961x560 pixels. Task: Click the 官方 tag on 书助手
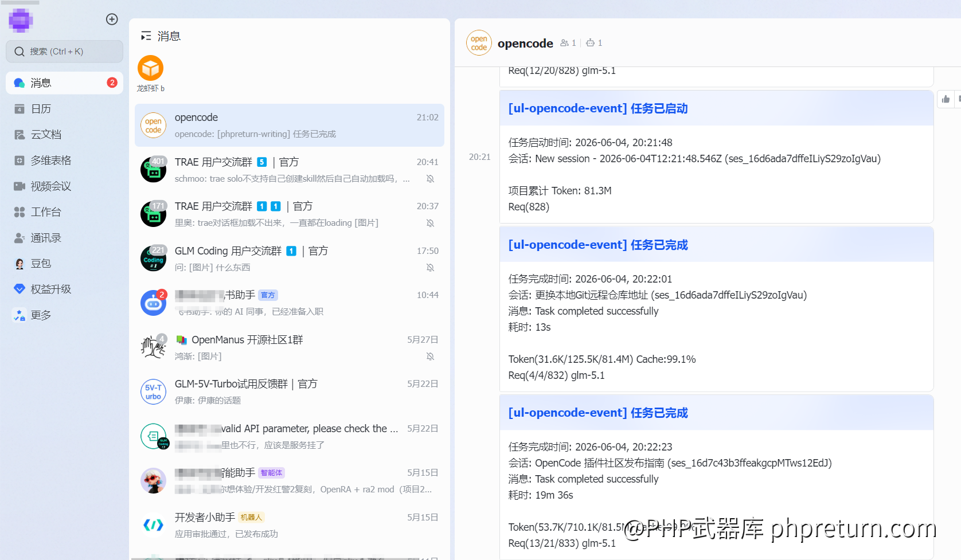point(268,295)
